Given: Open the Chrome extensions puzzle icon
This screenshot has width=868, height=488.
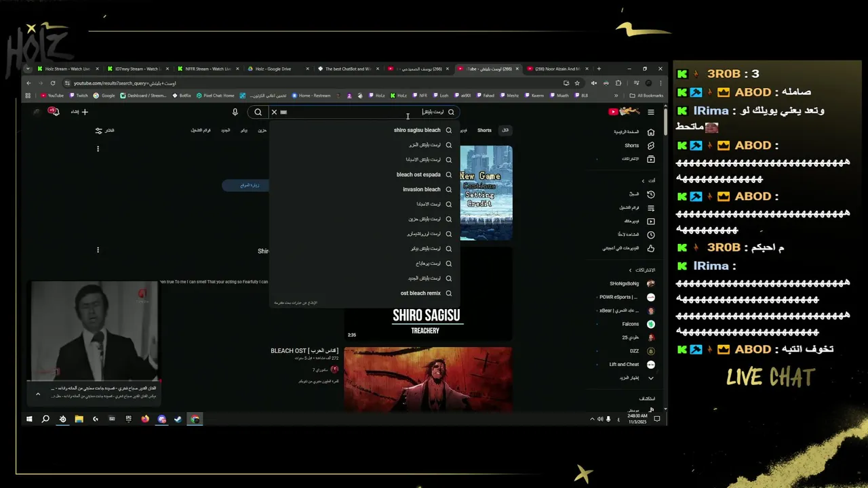Looking at the screenshot, I should pyautogui.click(x=618, y=83).
